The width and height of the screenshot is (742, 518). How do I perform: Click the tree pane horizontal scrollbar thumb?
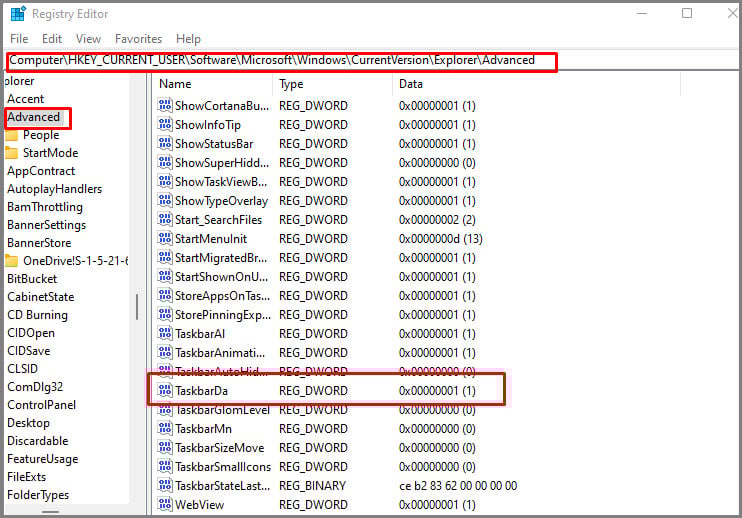(50, 511)
